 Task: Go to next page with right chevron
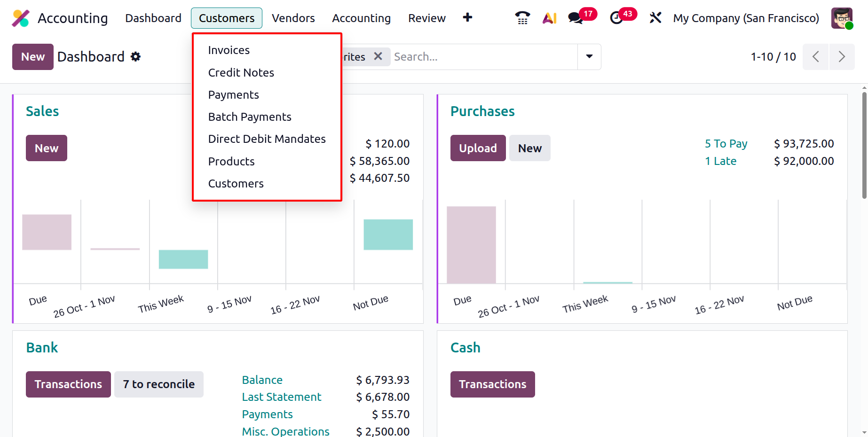tap(842, 57)
